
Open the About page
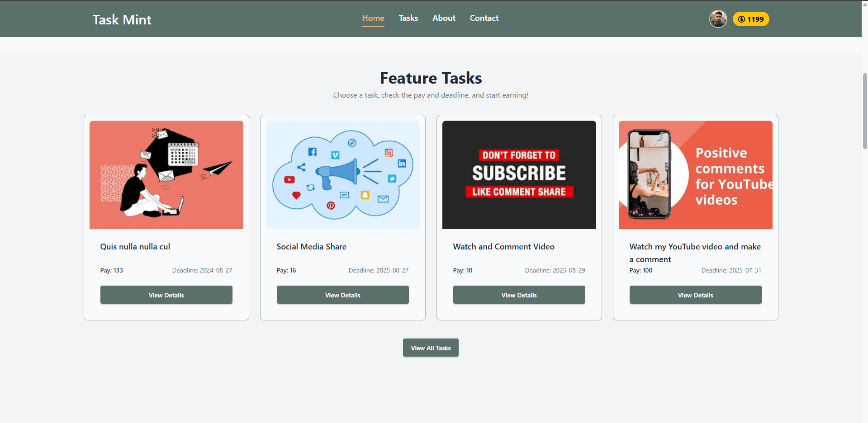(x=443, y=18)
